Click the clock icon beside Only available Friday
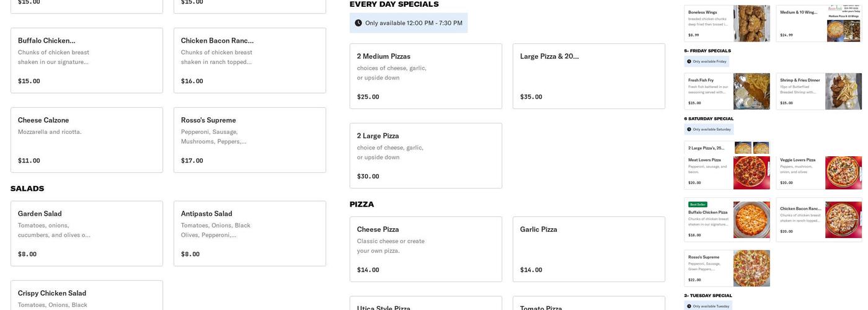868x310 pixels. tap(689, 61)
